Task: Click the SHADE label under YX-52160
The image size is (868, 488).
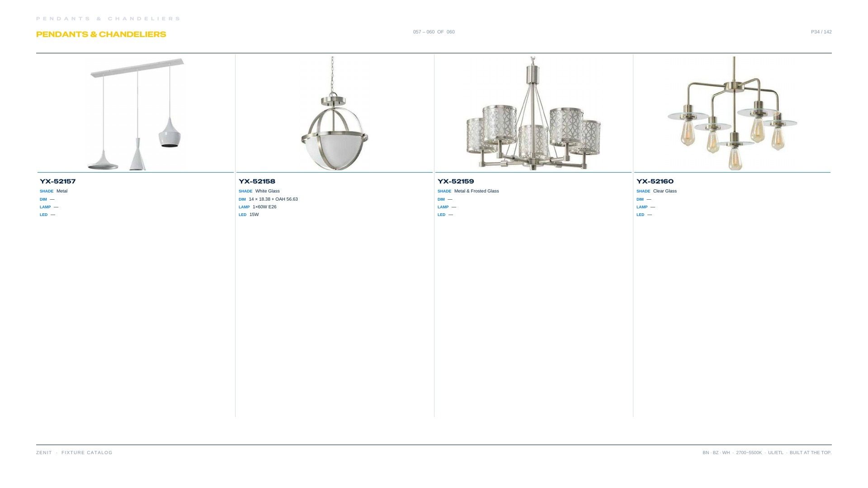Action: 643,191
